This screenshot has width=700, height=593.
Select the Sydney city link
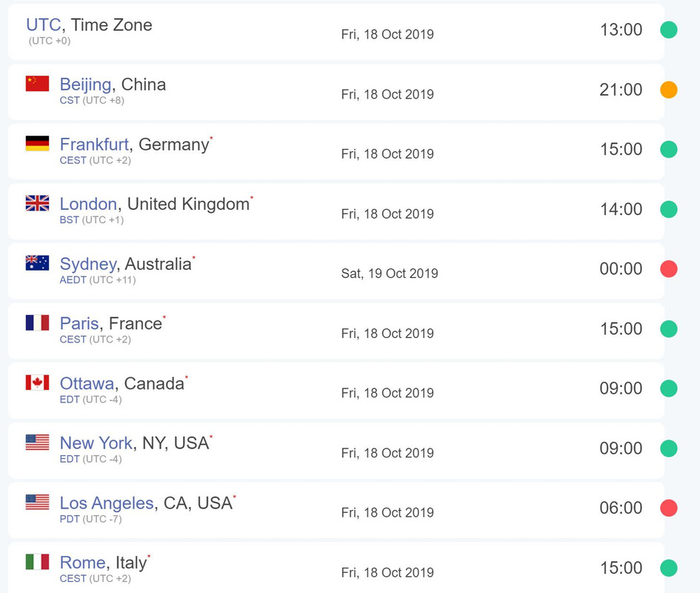tap(88, 264)
